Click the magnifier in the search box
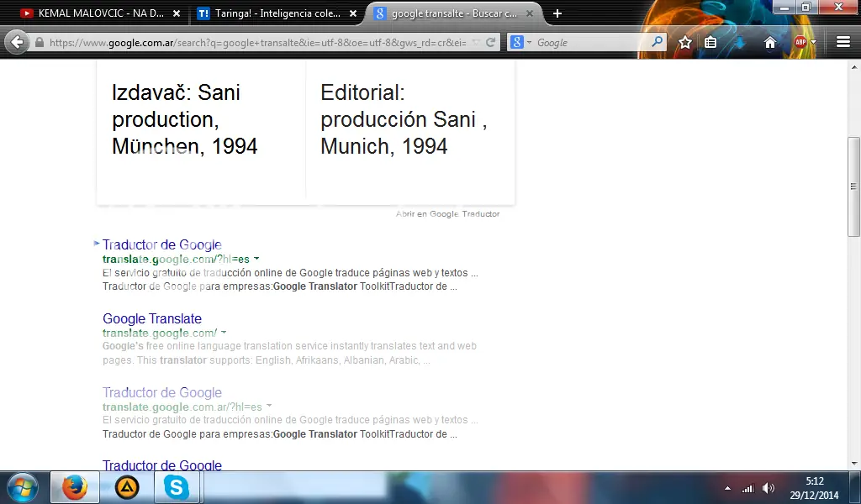The image size is (861, 504). [x=657, y=42]
